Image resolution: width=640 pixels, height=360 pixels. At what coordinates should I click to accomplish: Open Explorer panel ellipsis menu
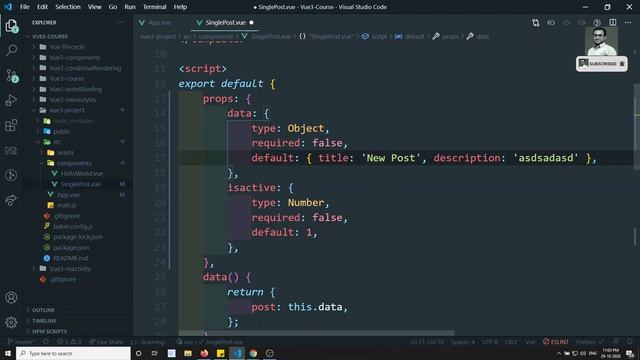point(120,22)
